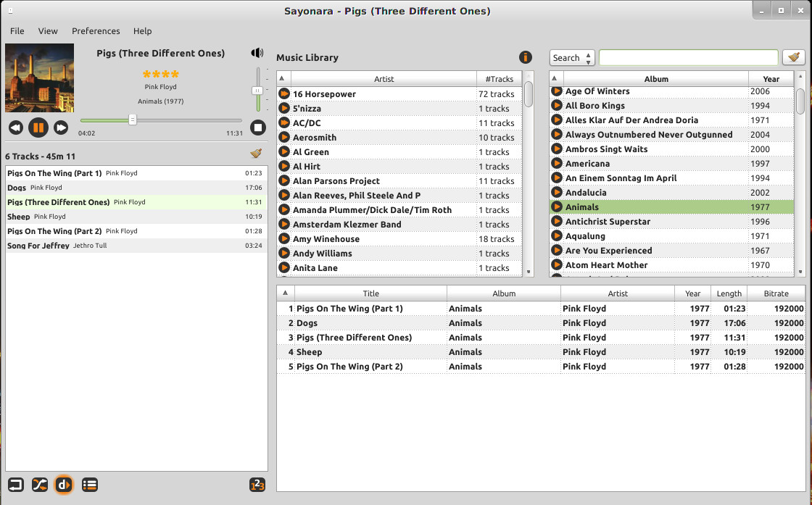
Task: Sort artists using the arrow column header
Action: pos(283,79)
